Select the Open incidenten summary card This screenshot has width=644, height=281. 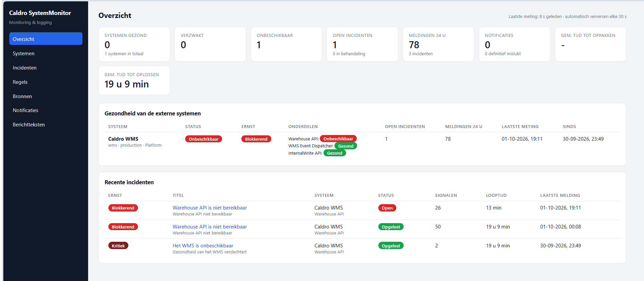click(x=362, y=44)
